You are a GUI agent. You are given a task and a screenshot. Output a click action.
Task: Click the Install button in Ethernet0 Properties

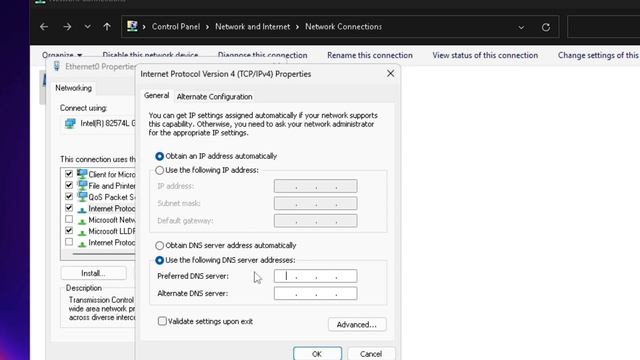click(x=93, y=273)
